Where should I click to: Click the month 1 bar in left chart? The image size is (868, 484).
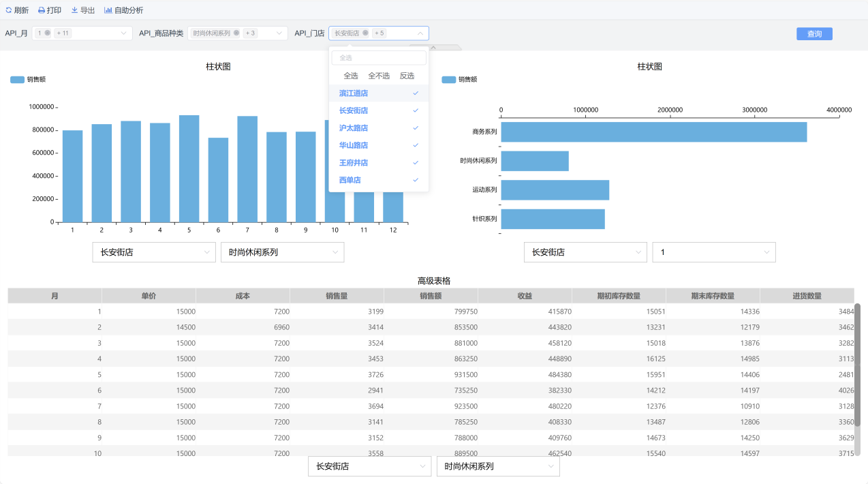pos(72,176)
